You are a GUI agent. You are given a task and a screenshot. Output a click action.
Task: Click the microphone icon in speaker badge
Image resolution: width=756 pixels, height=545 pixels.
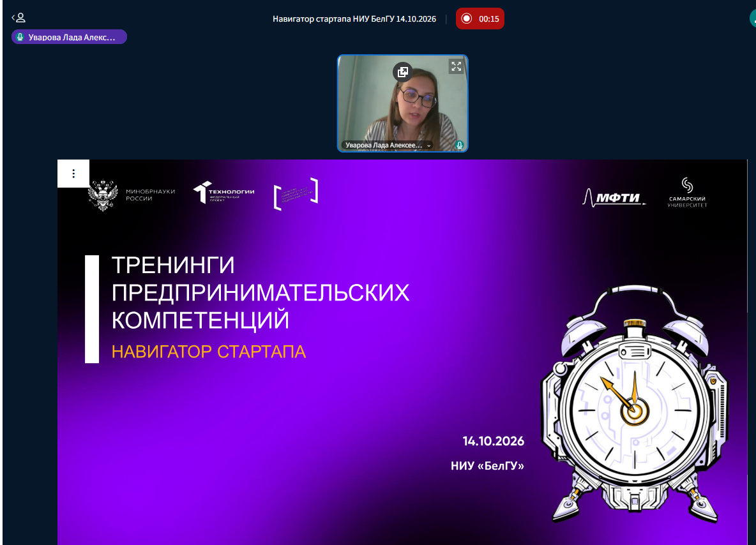20,37
